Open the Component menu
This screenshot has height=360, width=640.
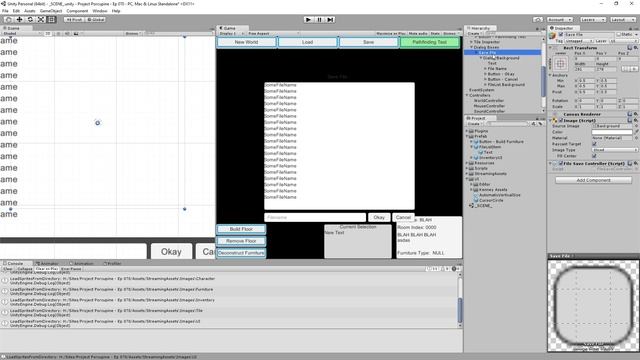coord(77,11)
